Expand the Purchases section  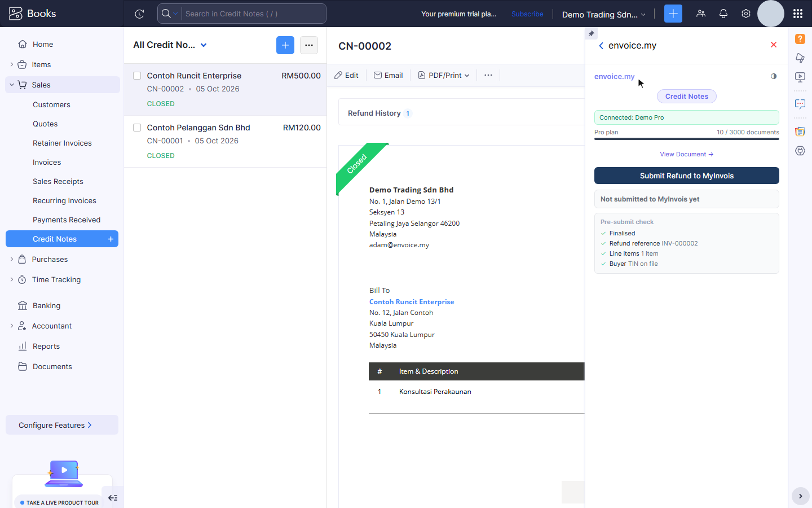(x=12, y=259)
